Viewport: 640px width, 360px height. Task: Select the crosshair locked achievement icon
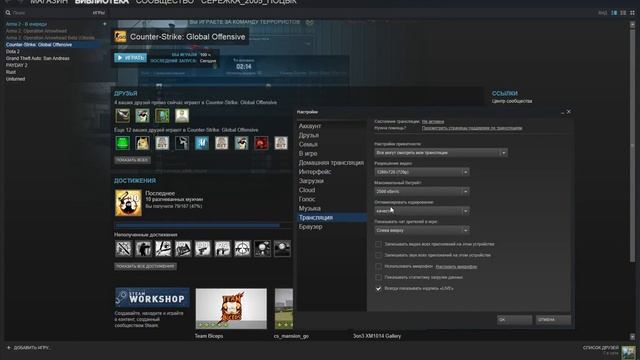point(242,248)
